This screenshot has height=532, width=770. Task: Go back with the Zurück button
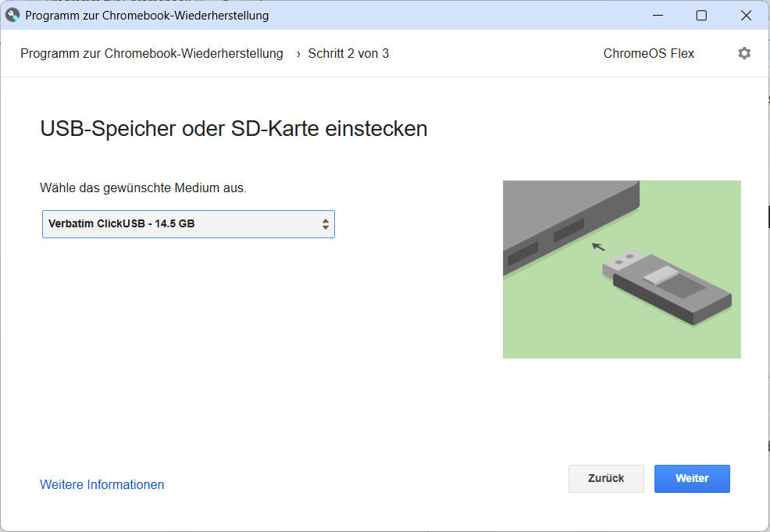606,478
